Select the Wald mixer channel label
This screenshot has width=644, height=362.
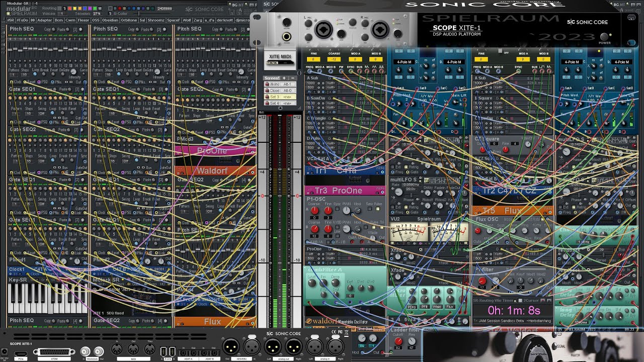point(437,306)
